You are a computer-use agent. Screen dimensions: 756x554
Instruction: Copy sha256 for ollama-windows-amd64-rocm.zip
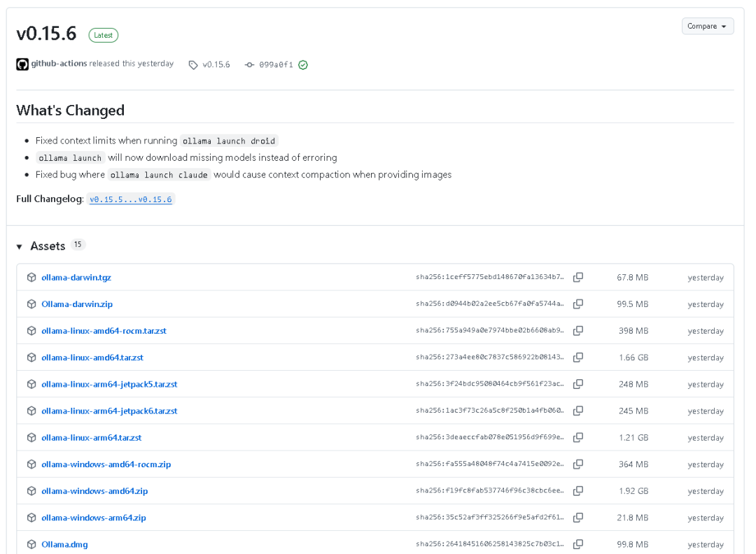click(x=578, y=464)
